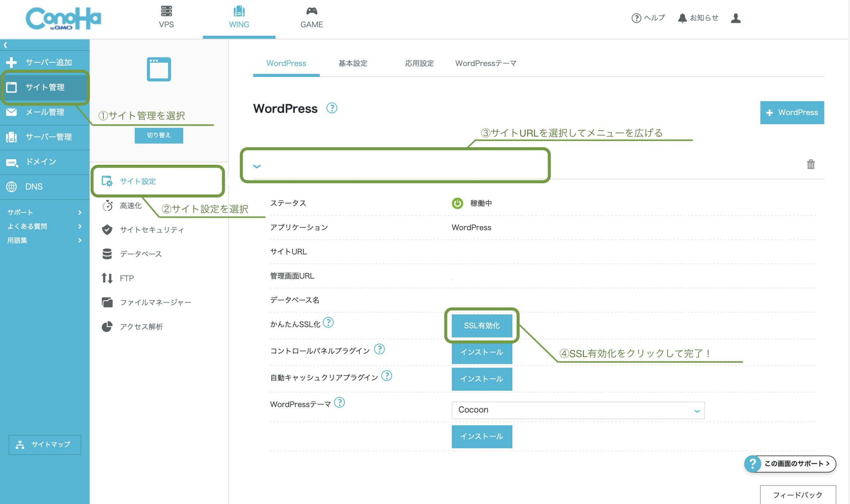Select サイト設定 in the submenu

(x=158, y=181)
